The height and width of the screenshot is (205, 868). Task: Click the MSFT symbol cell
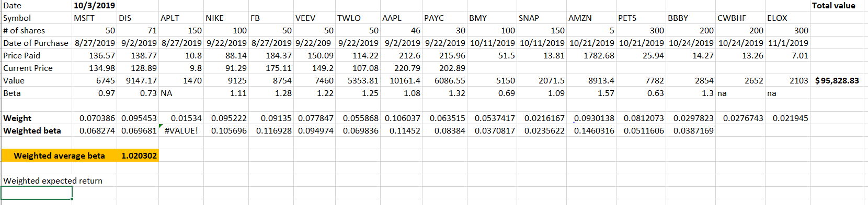pyautogui.click(x=95, y=18)
